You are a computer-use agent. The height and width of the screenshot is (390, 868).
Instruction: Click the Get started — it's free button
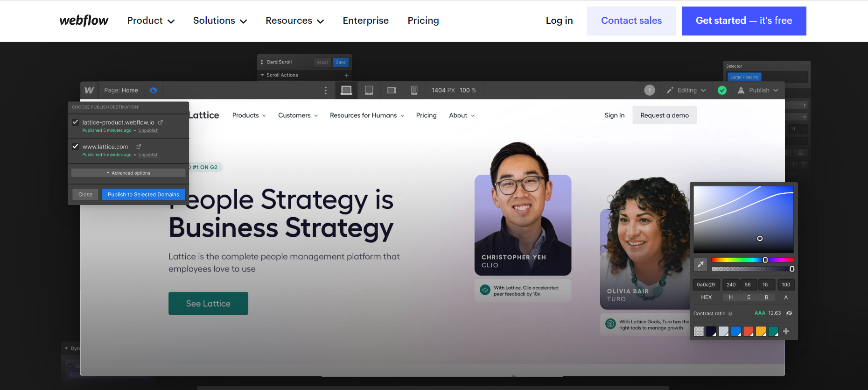tap(743, 21)
